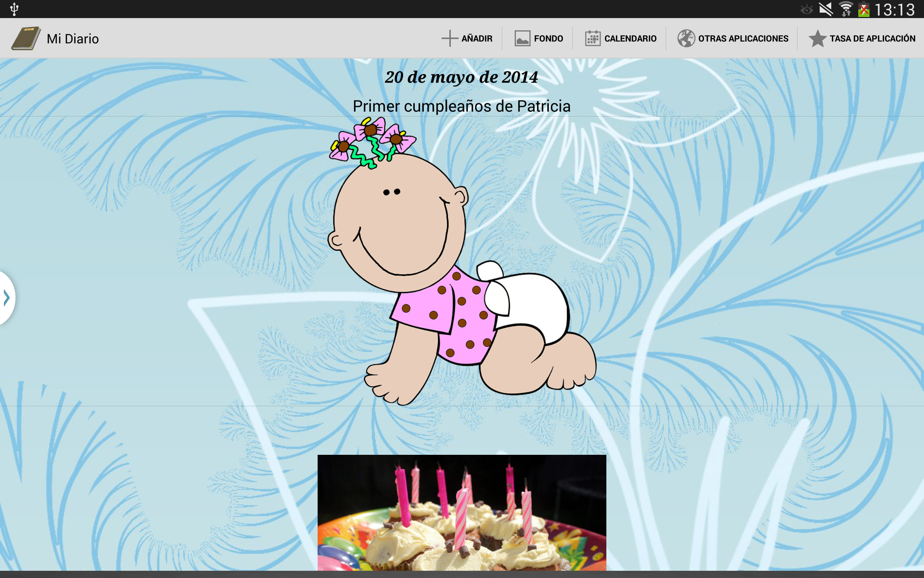Tap the plus icon for Añadir

[x=449, y=38]
